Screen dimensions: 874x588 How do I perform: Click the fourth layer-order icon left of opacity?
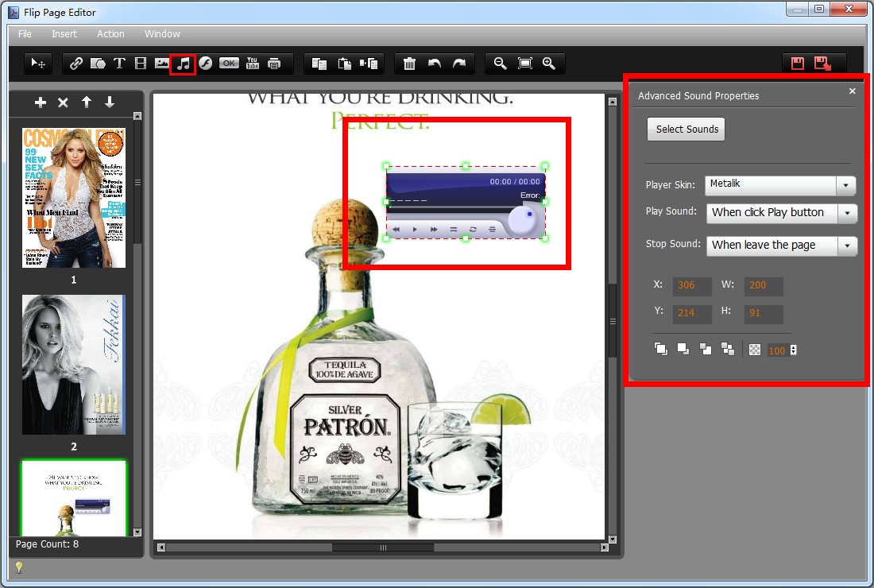pyautogui.click(x=728, y=350)
